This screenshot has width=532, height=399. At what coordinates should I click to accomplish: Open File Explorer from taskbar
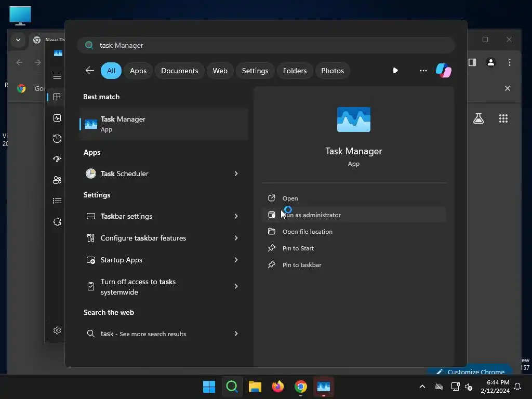coord(255,387)
